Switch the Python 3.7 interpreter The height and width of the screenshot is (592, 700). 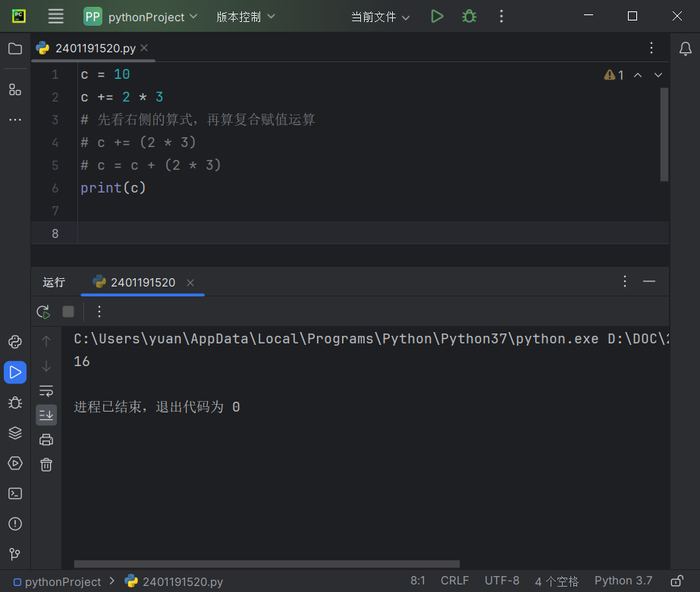pyautogui.click(x=623, y=581)
